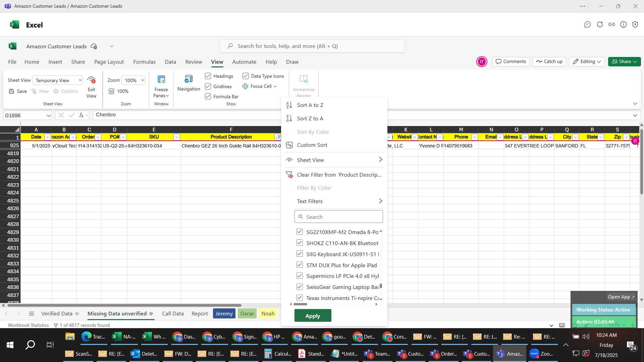Open the Formulas ribbon tab
This screenshot has width=644, height=362.
click(144, 62)
